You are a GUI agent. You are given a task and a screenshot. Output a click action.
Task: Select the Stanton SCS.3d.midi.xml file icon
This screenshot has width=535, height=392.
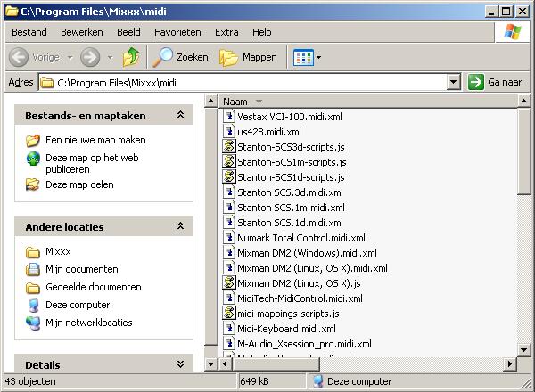point(229,192)
